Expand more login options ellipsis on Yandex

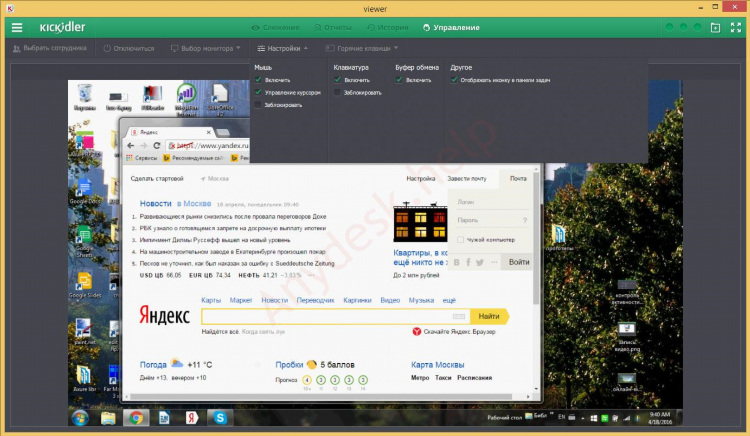point(494,262)
